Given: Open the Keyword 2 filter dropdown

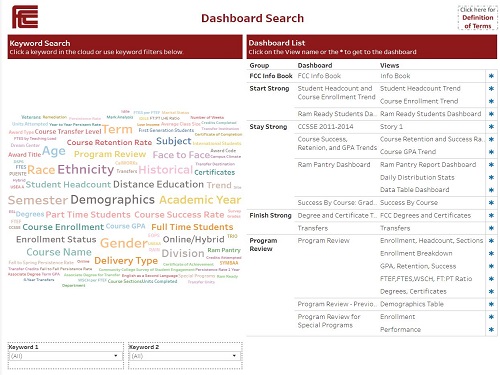Looking at the screenshot, I should 184,356.
